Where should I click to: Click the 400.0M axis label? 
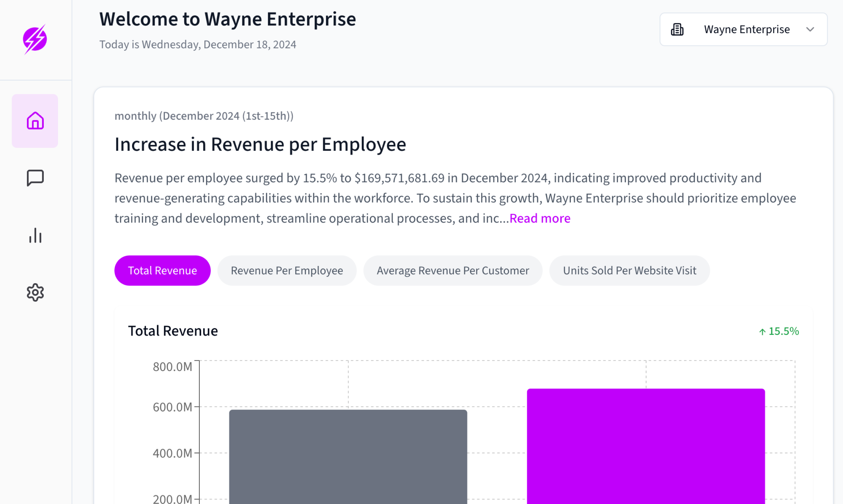pos(172,453)
